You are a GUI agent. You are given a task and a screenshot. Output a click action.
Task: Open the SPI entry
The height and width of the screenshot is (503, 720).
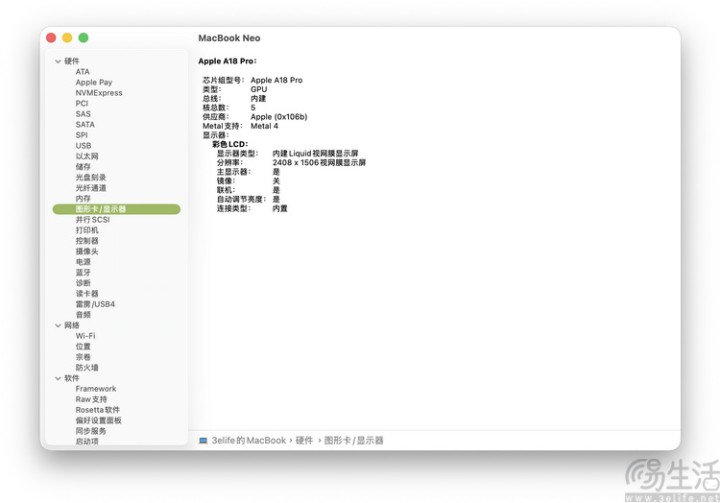[x=81, y=135]
